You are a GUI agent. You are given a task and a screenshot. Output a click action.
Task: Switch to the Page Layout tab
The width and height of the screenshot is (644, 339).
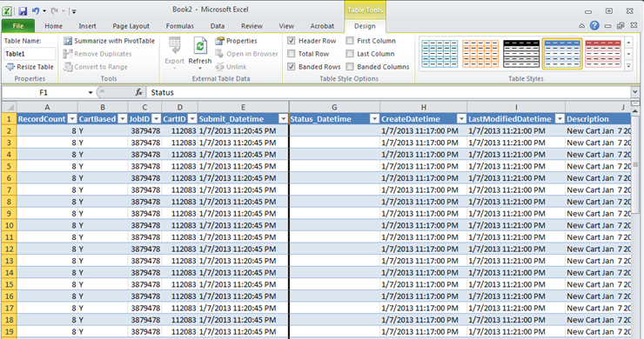131,26
